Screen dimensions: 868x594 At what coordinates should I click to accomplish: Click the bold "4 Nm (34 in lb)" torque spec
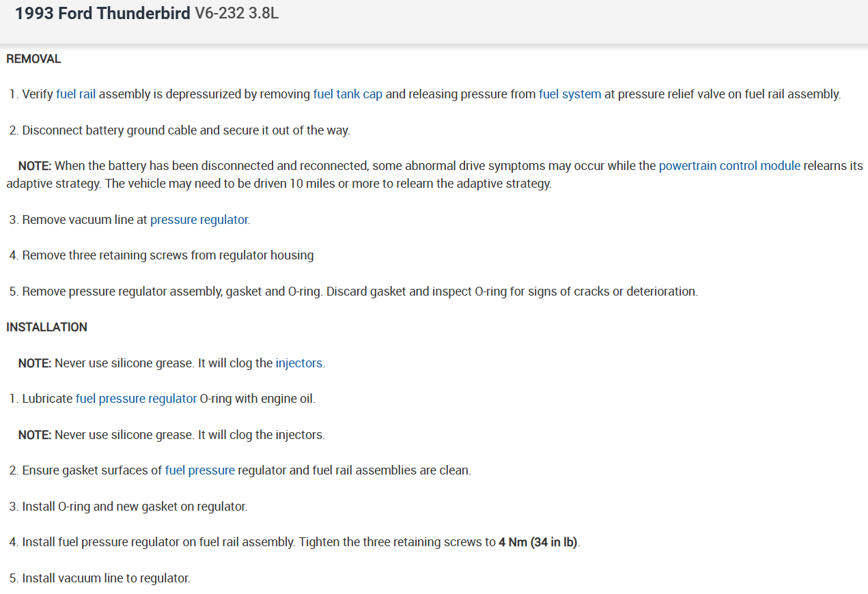pyautogui.click(x=538, y=543)
